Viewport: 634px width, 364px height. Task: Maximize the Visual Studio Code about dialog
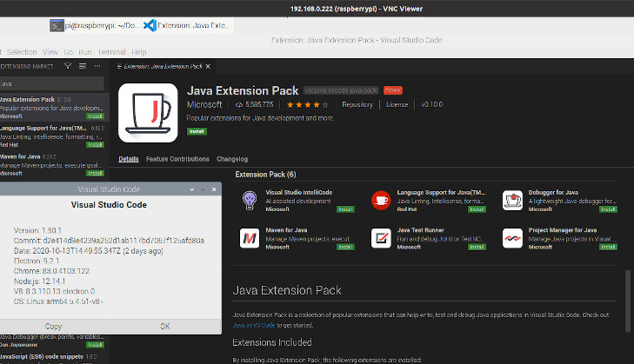[203, 189]
